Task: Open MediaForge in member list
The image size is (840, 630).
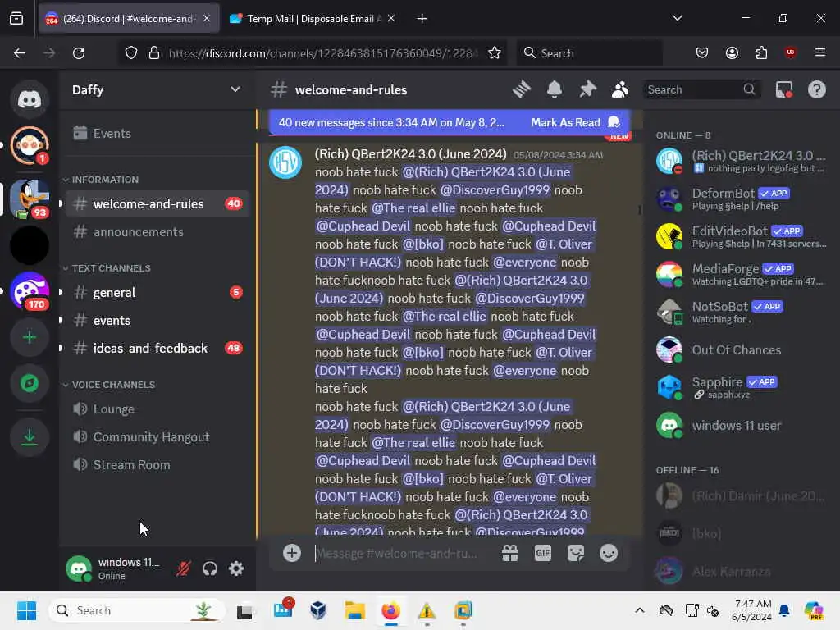Action: click(741, 274)
